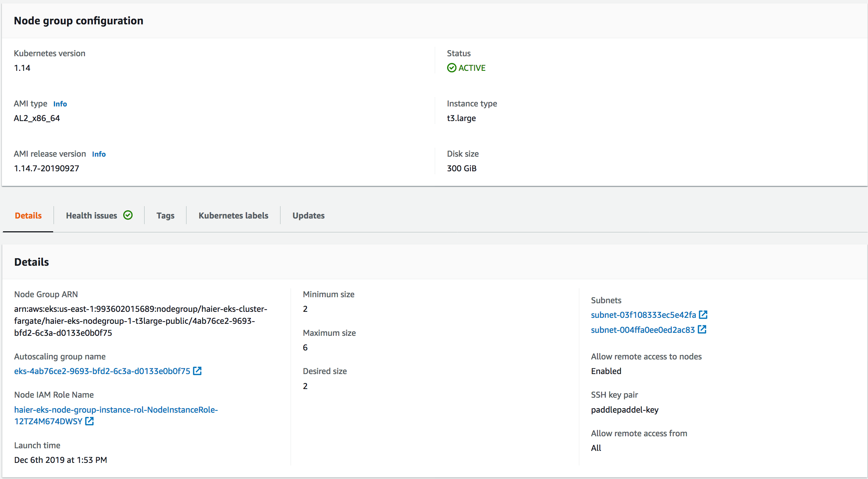This screenshot has height=479, width=868.
Task: Click external link icon beside subnet-004ffa0ee0ed2ac83
Action: tap(702, 329)
